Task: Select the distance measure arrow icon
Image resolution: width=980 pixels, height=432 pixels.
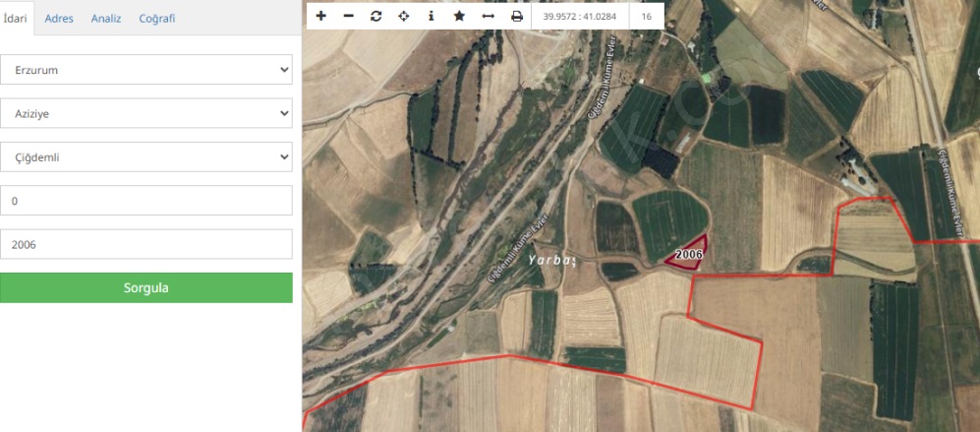Action: (488, 17)
